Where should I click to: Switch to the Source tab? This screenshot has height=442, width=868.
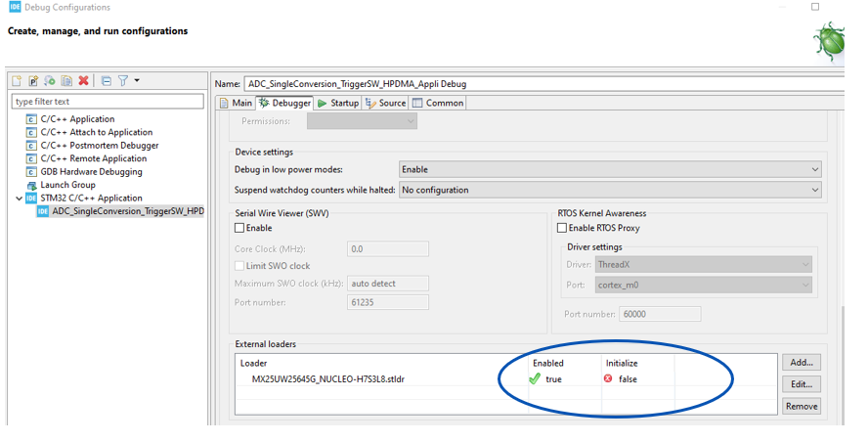[386, 103]
